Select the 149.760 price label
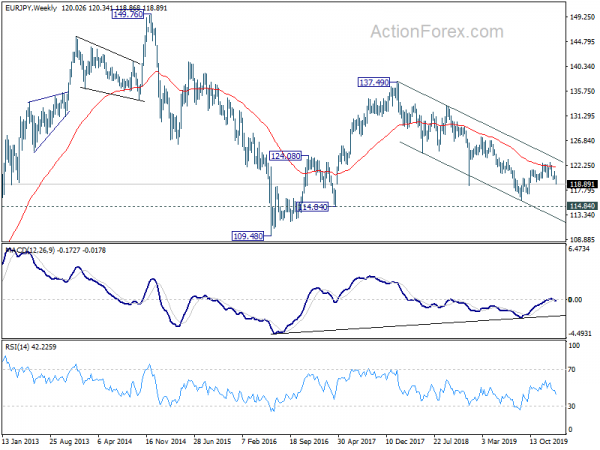The image size is (600, 450). pos(128,15)
